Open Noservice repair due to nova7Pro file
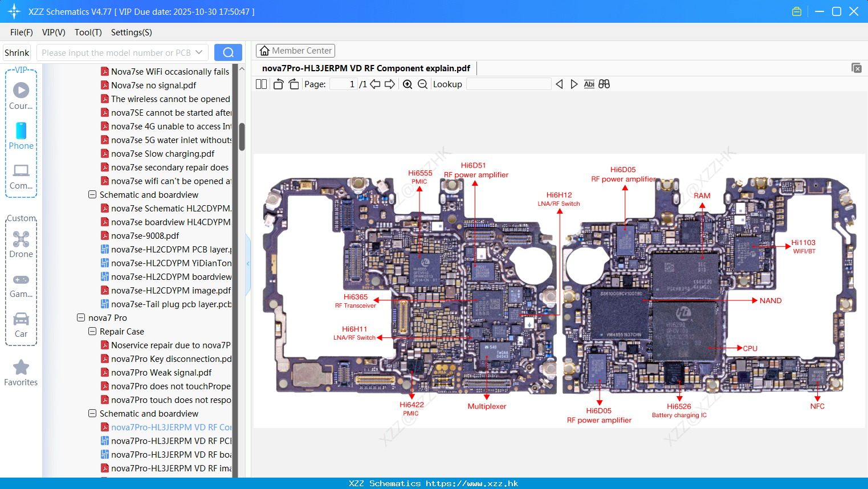Image resolution: width=868 pixels, height=489 pixels. point(166,345)
